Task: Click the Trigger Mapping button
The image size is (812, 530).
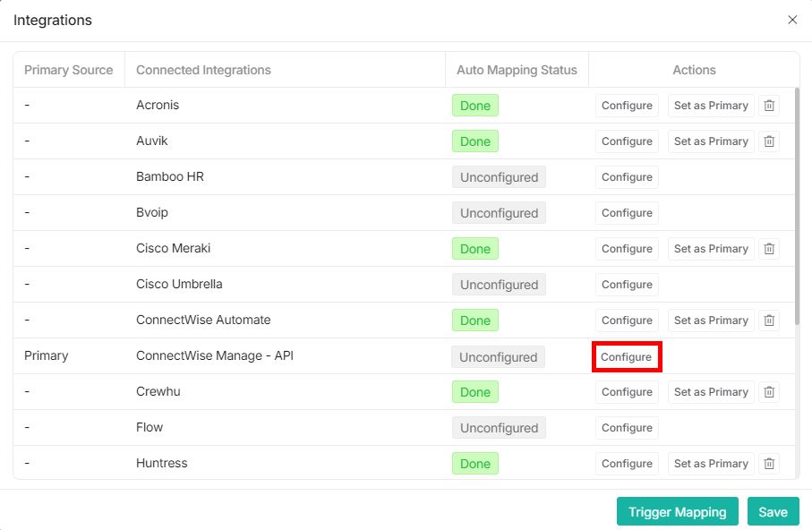Action: [x=677, y=511]
